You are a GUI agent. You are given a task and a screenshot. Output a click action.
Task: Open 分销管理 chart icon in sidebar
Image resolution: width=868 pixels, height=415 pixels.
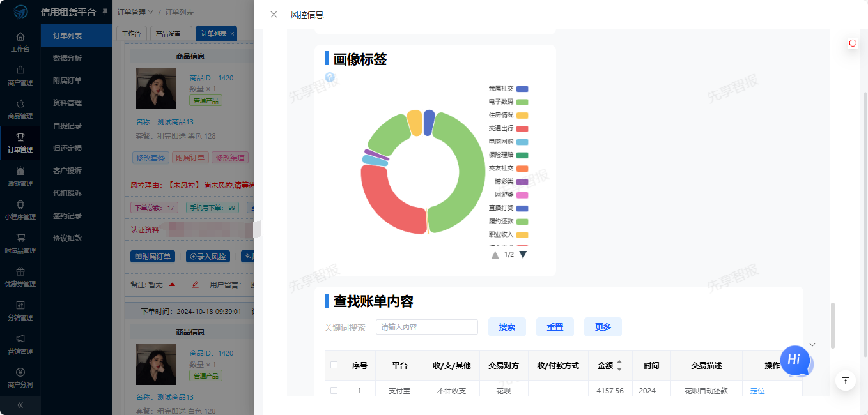20,305
